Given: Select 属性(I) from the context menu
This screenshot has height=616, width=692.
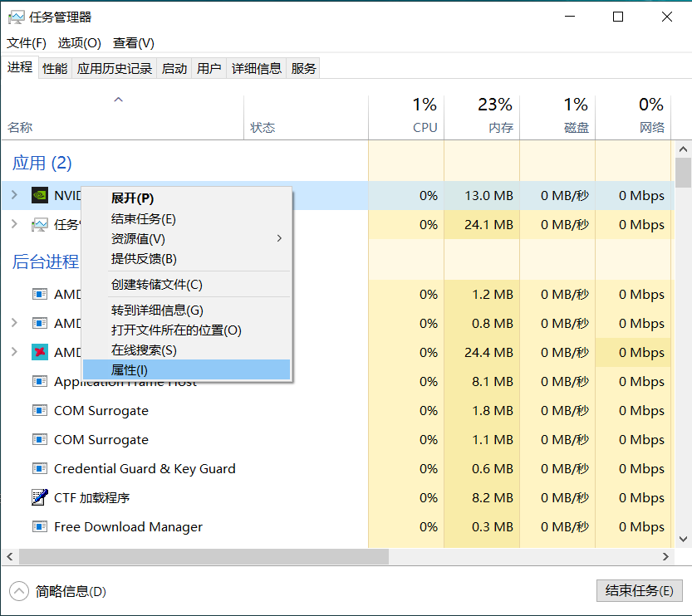Looking at the screenshot, I should pyautogui.click(x=130, y=370).
